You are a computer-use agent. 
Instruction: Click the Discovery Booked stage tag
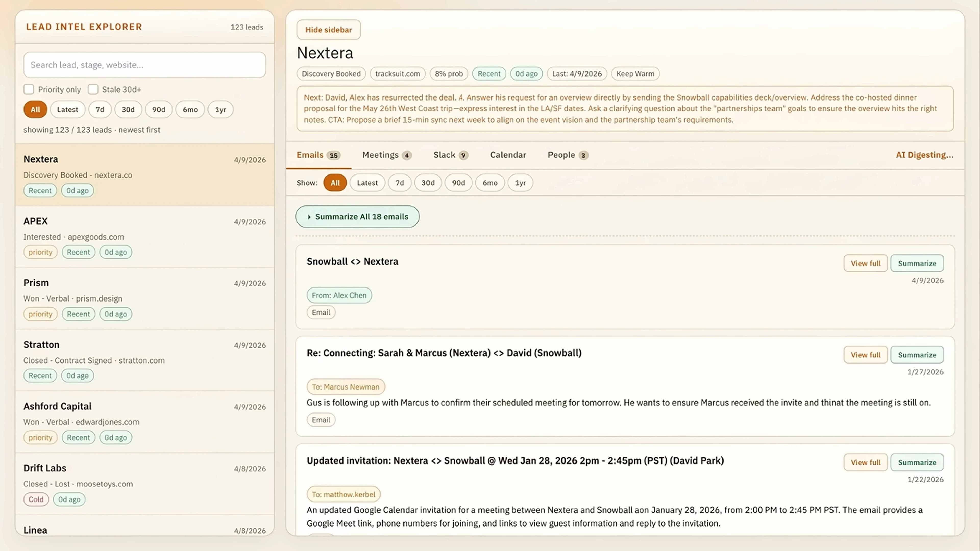[331, 74]
